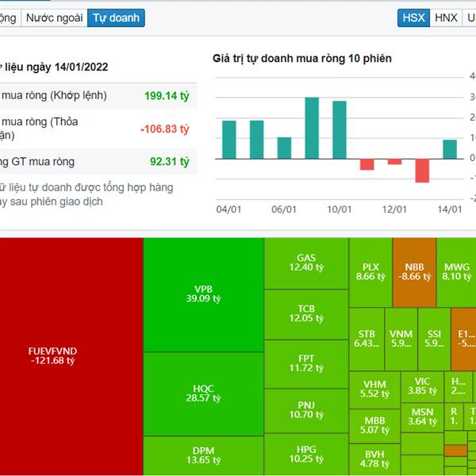Open the DPM 13.65 tỷ treemap block

click(203, 455)
